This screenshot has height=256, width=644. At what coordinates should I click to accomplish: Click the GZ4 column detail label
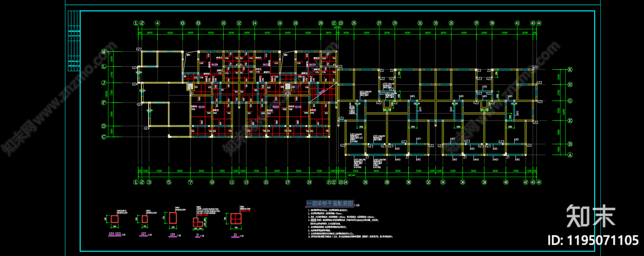[173, 234]
